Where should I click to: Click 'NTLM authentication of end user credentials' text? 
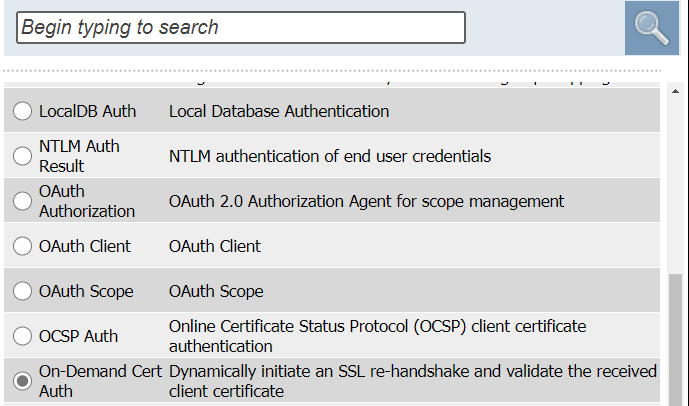point(330,156)
